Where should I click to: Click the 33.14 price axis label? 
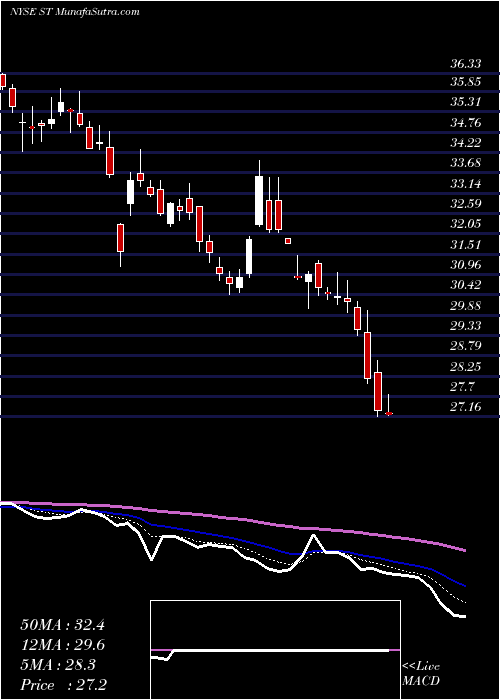pyautogui.click(x=466, y=183)
